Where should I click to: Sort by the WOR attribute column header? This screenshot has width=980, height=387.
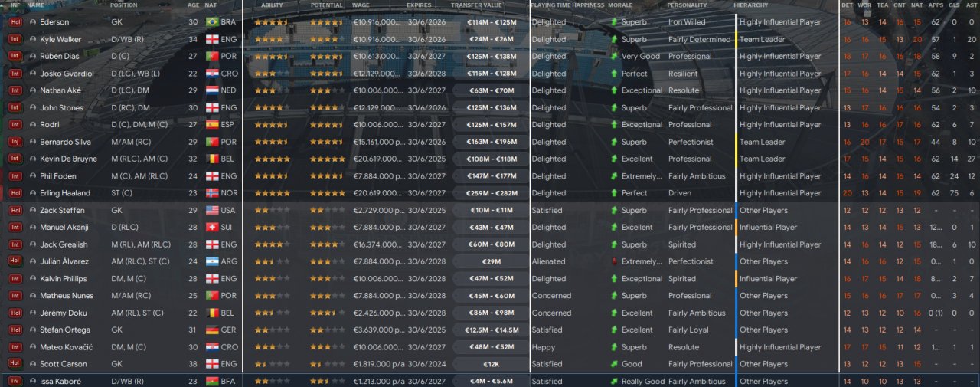point(864,5)
